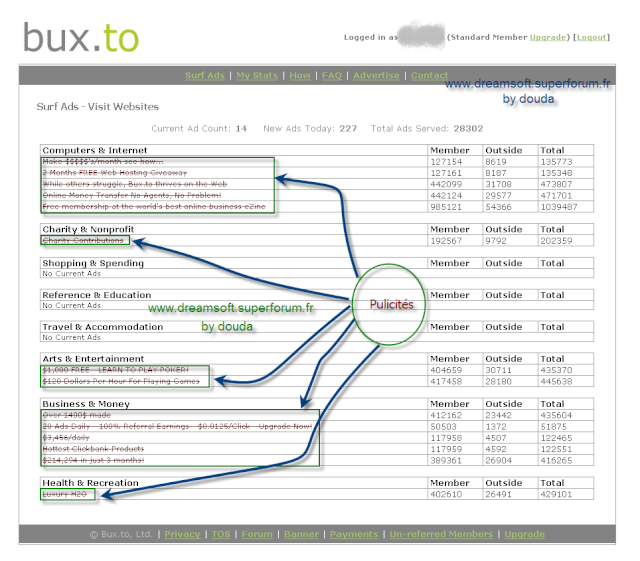
Task: Click the Total Ads Served value 28302
Action: click(x=468, y=129)
